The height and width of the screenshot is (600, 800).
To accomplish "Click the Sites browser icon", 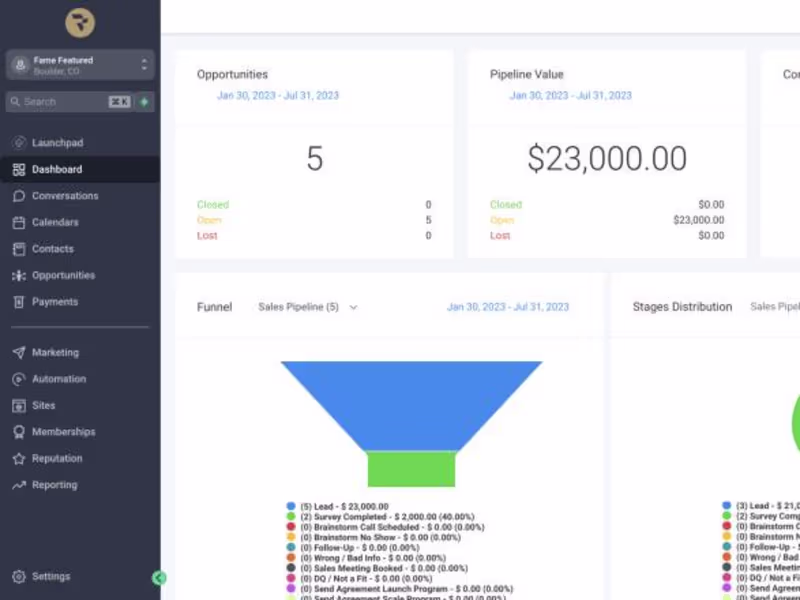I will [x=19, y=406].
